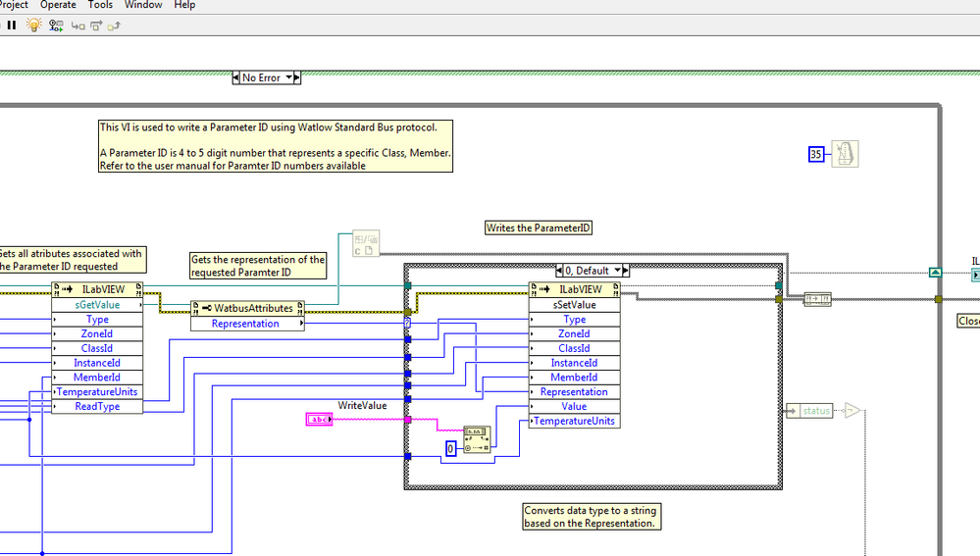Viewport: 980px width, 556px height.
Task: Select the WriteValue string control terminal
Action: (319, 419)
